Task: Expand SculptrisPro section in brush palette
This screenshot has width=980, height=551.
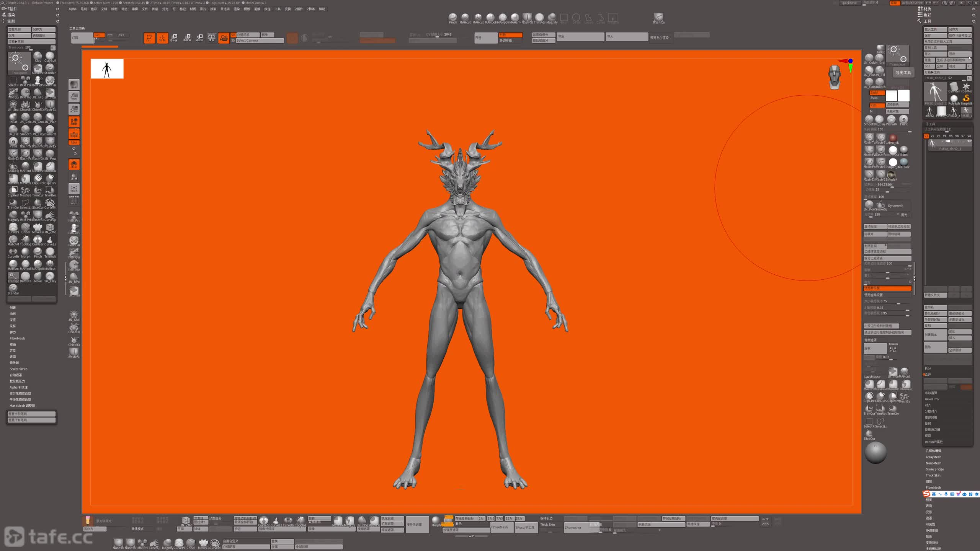Action: 18,369
